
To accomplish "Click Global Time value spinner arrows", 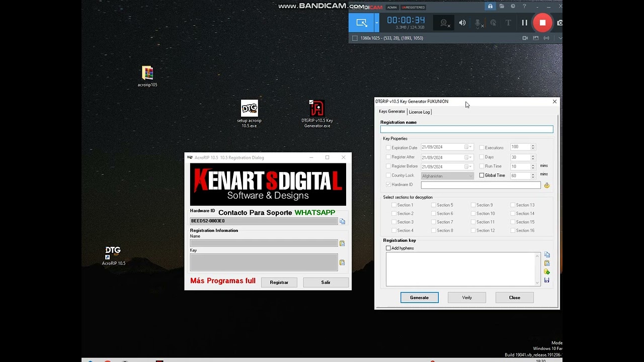I will pos(533,176).
